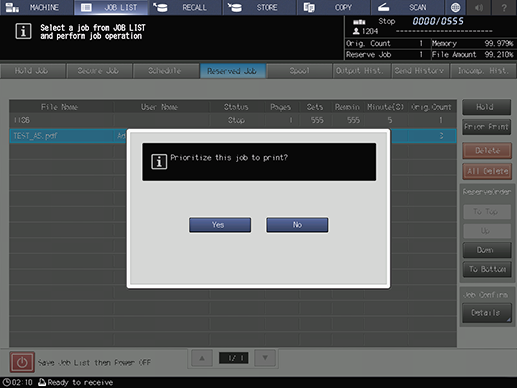Click the Stop status of job 1136
Image resolution: width=517 pixels, height=388 pixels.
236,120
